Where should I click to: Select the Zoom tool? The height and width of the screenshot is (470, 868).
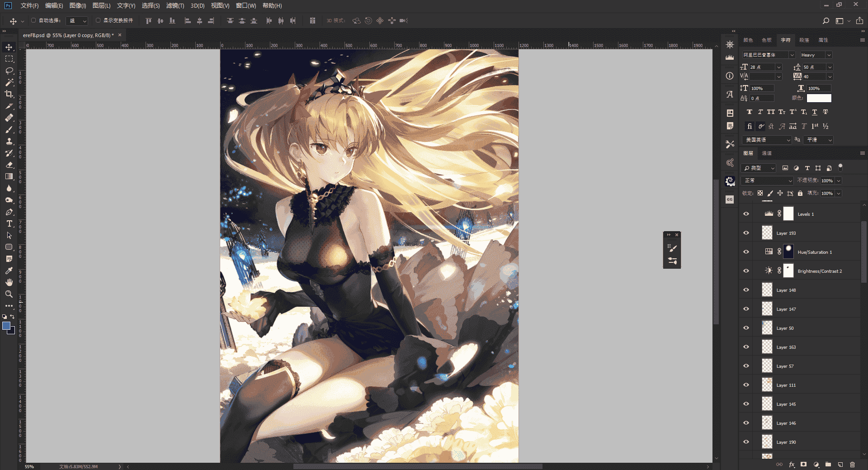[x=9, y=294]
